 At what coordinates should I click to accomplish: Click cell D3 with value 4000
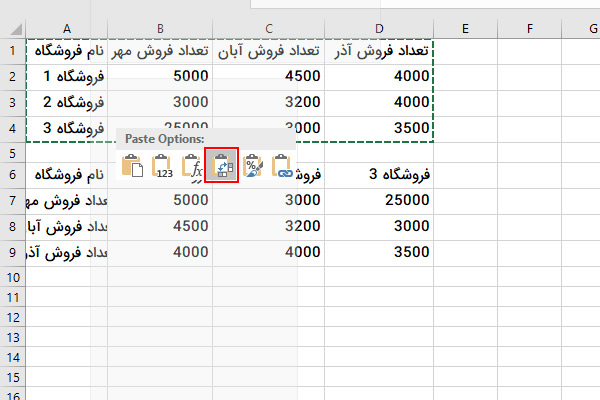379,103
